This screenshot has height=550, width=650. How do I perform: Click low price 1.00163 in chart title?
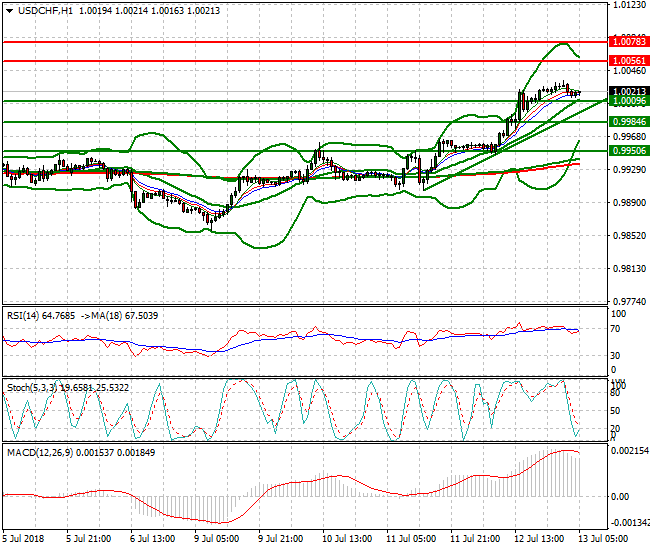(167, 11)
